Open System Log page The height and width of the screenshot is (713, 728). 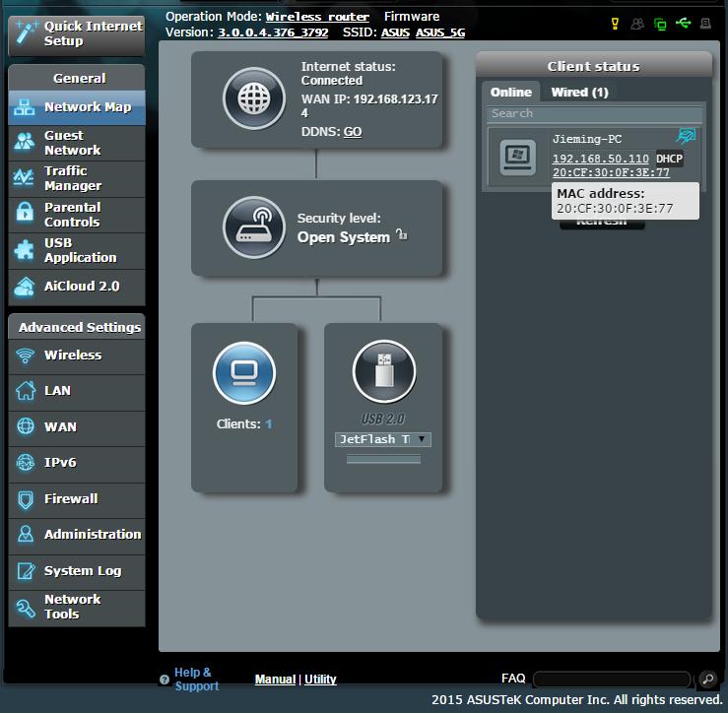pos(77,571)
